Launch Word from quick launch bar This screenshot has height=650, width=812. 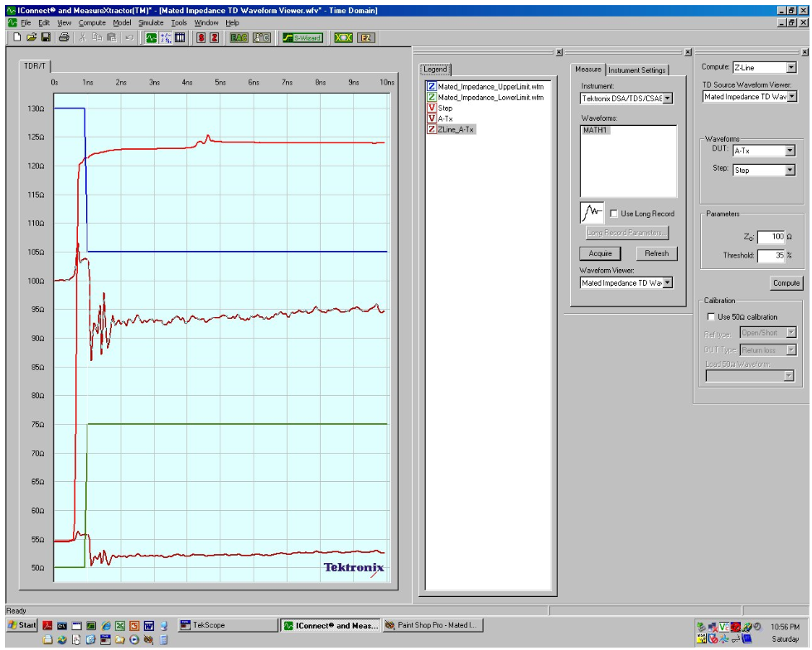pyautogui.click(x=149, y=625)
